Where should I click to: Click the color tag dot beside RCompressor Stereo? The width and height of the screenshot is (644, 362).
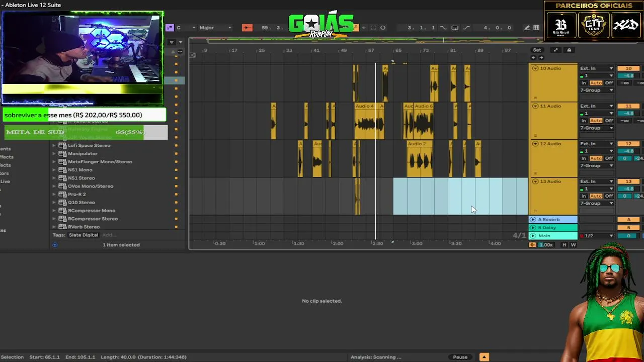[x=176, y=219]
